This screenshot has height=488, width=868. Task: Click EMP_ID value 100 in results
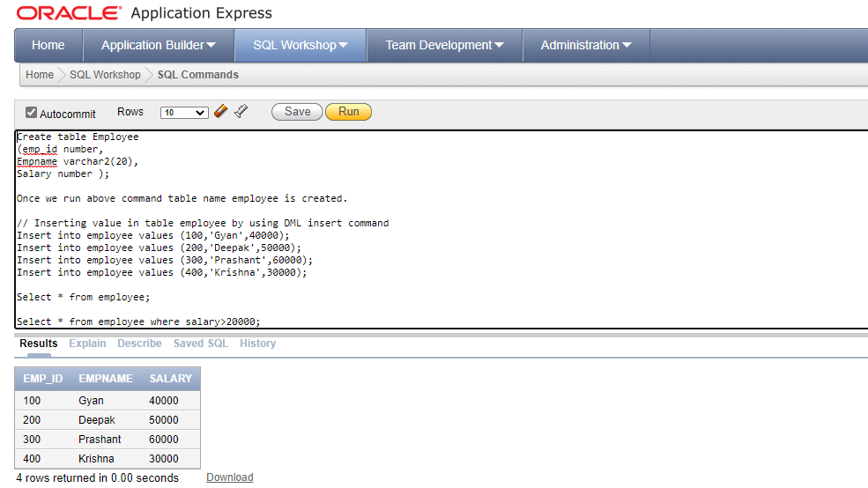point(32,401)
